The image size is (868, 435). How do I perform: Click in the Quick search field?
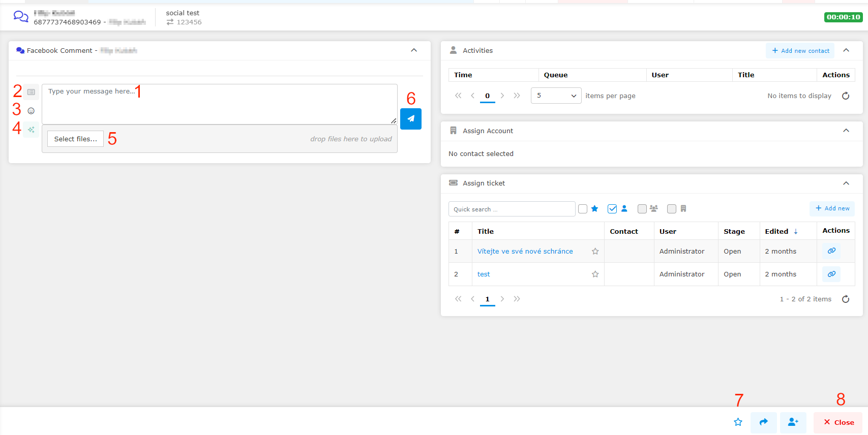click(511, 209)
